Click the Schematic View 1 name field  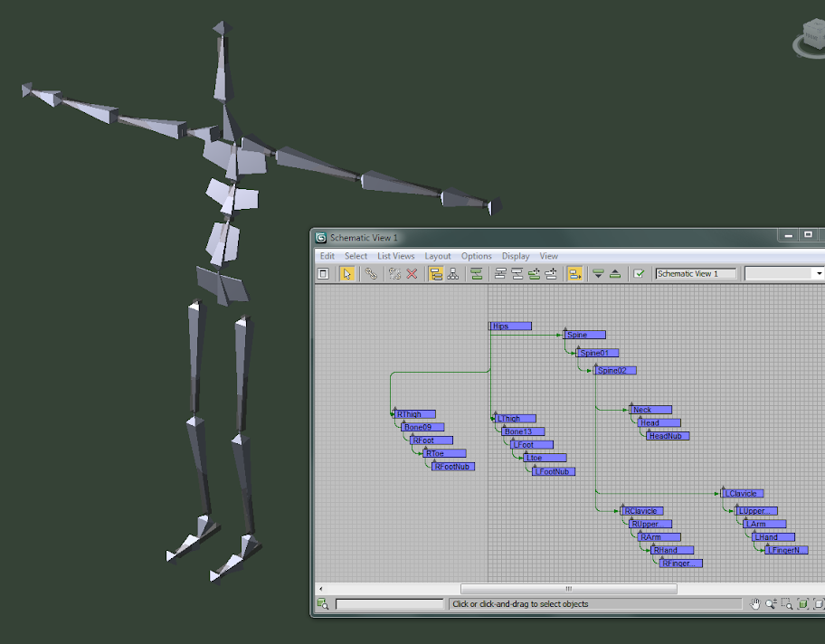[x=696, y=272]
